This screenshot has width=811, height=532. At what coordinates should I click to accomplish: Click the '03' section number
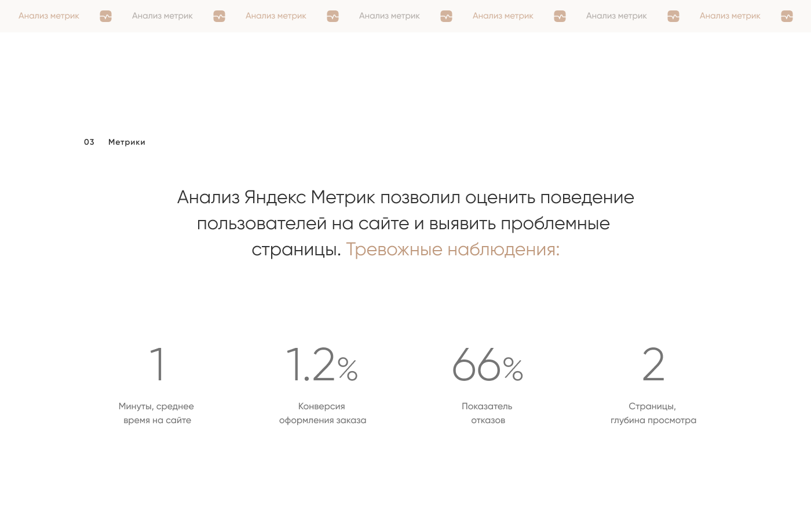click(89, 142)
